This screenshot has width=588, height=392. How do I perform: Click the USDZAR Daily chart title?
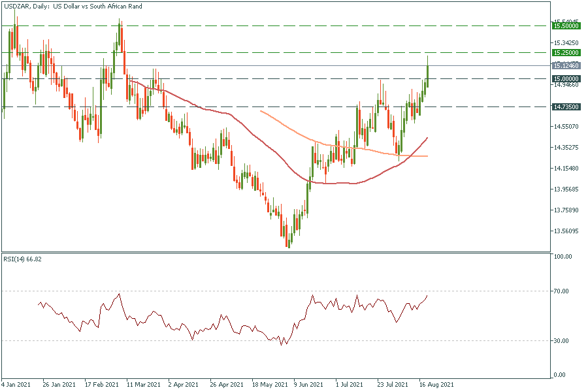[x=73, y=6]
